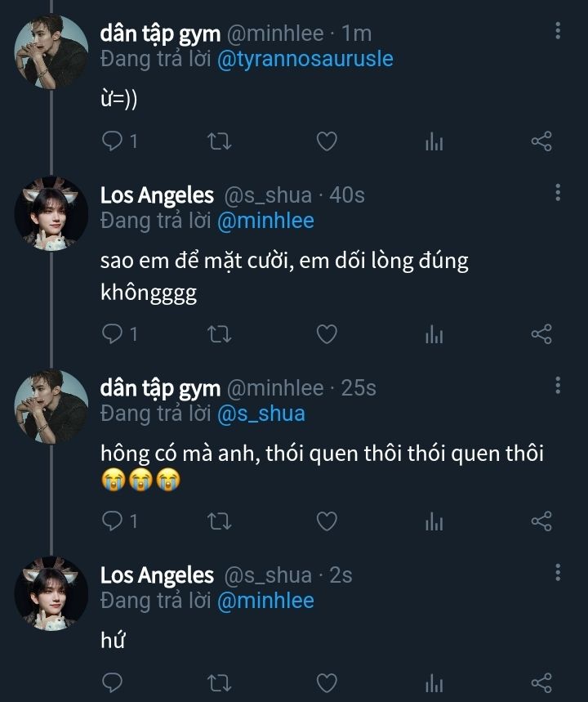Reply to the "hứ" tweet
Image resolution: width=588 pixels, height=702 pixels.
112,682
